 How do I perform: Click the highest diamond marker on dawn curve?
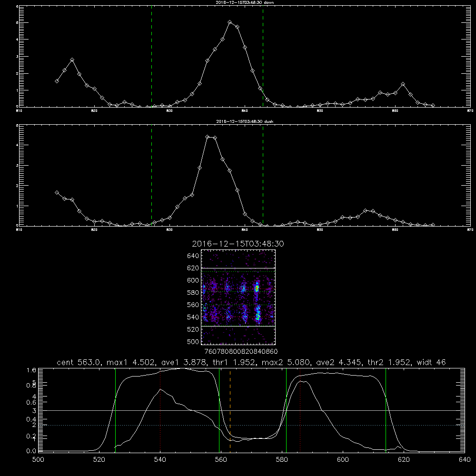[230, 22]
